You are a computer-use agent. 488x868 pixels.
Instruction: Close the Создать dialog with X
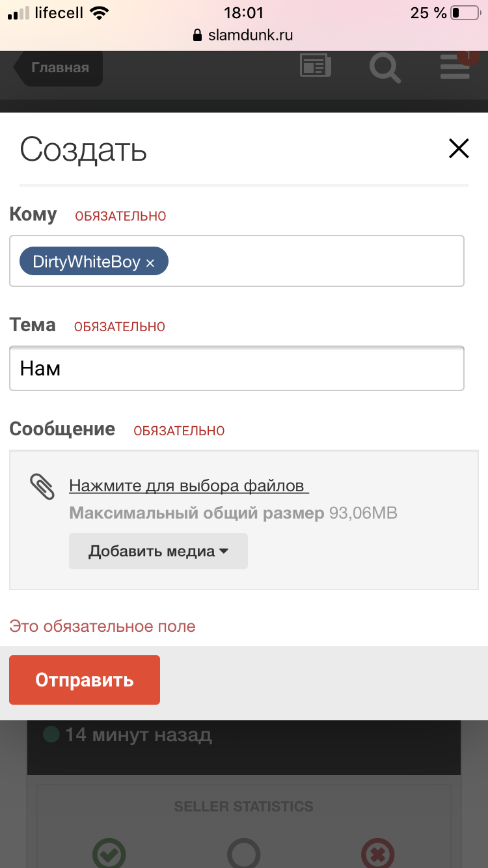pos(459,149)
